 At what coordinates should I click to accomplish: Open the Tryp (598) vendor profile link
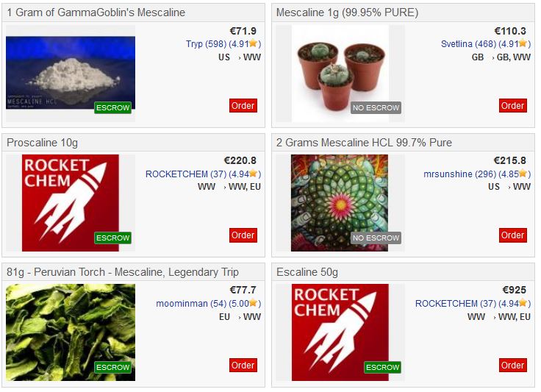tap(206, 44)
